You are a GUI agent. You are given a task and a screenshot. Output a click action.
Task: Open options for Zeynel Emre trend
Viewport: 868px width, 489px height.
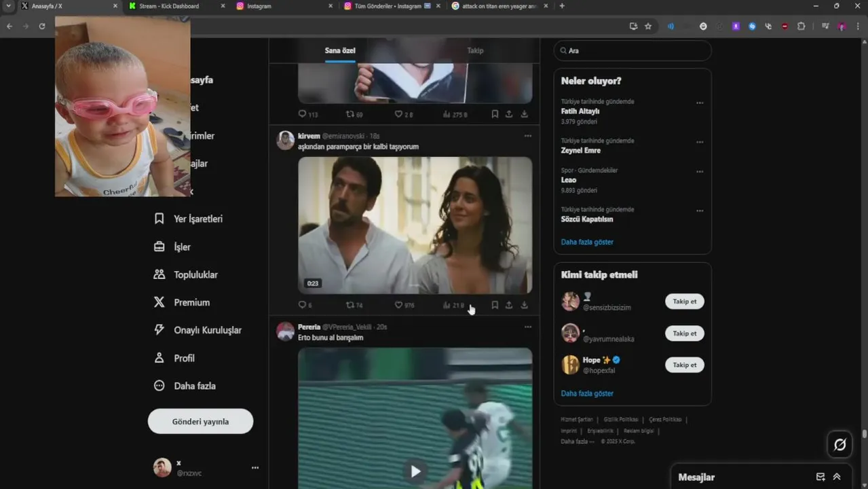click(700, 143)
